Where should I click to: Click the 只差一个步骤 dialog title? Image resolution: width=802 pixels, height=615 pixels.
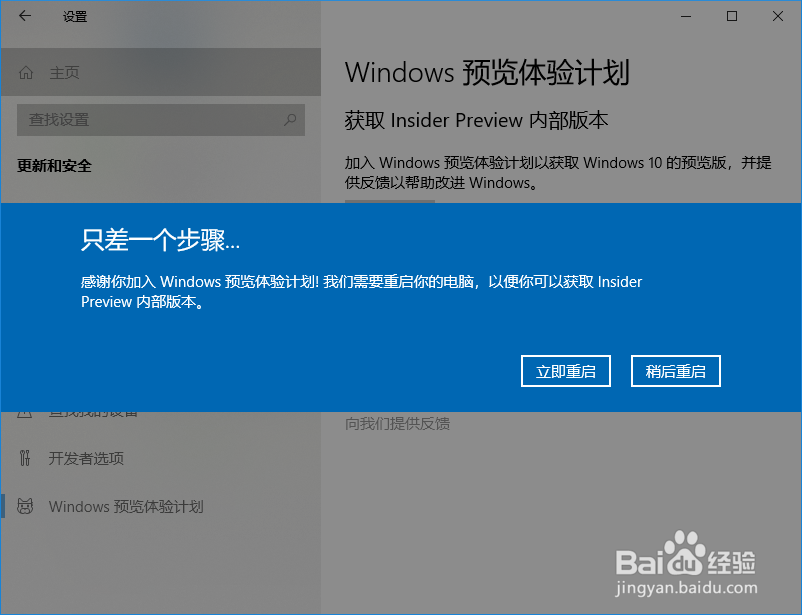[x=160, y=239]
